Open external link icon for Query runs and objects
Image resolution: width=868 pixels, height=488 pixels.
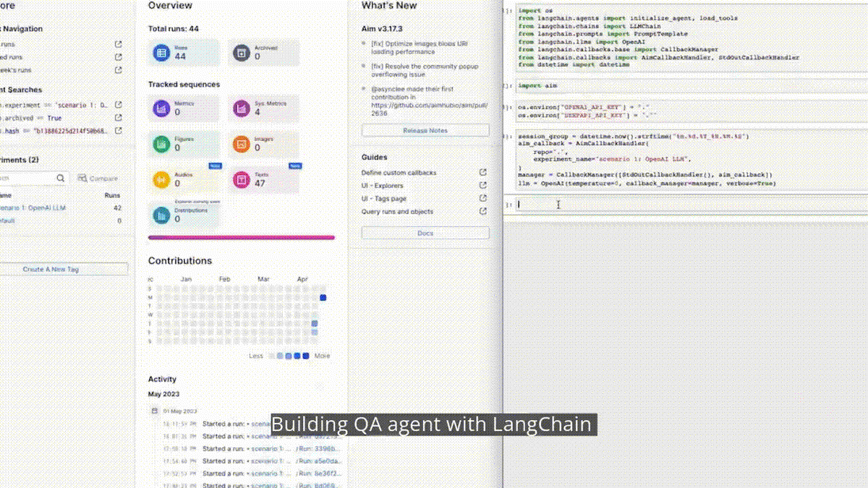pos(483,212)
